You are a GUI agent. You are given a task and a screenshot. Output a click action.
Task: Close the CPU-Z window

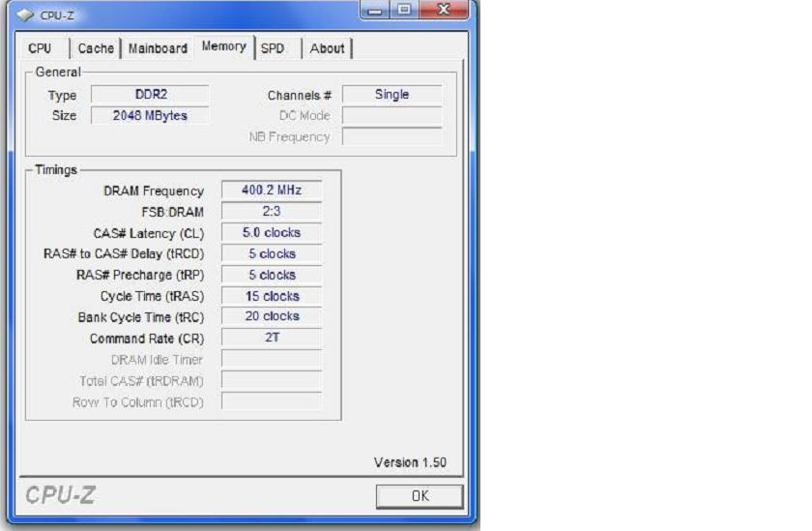(444, 10)
